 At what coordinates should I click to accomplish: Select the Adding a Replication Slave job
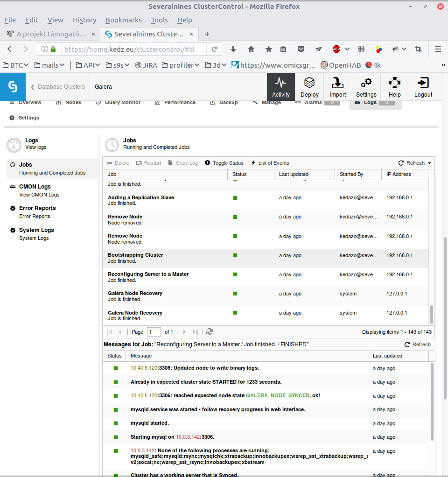point(266,200)
